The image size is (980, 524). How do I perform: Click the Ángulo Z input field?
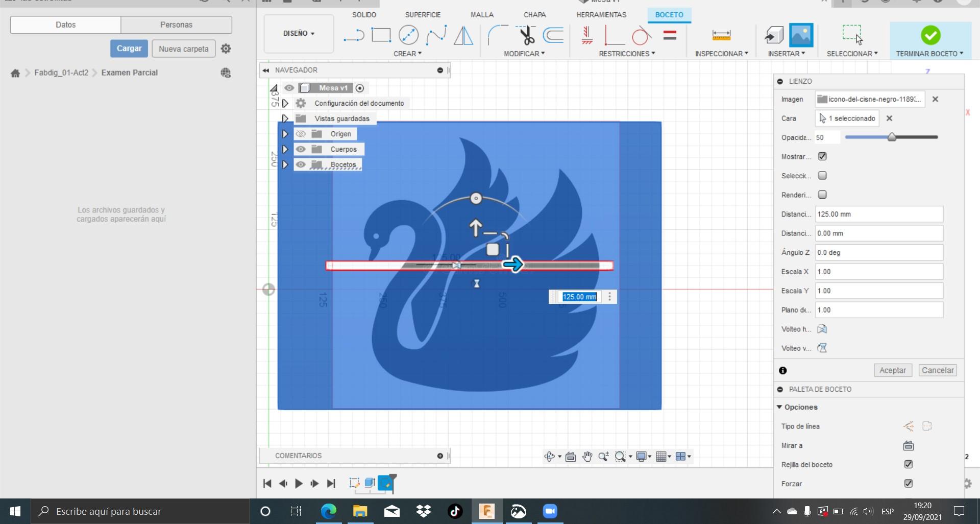click(878, 252)
